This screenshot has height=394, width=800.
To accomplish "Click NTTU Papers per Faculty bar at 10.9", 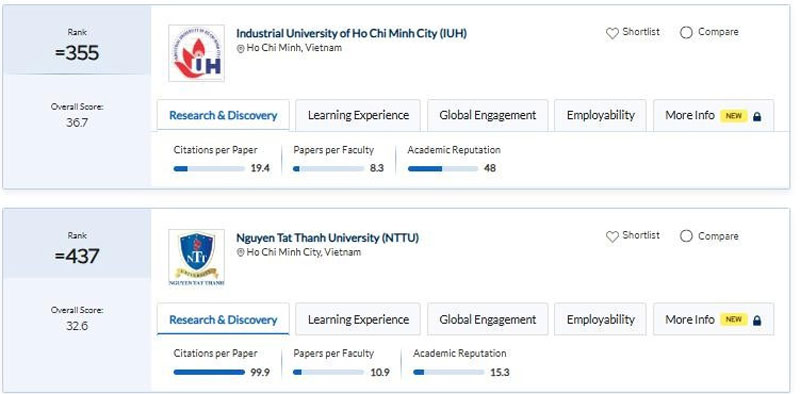I will [x=328, y=373].
